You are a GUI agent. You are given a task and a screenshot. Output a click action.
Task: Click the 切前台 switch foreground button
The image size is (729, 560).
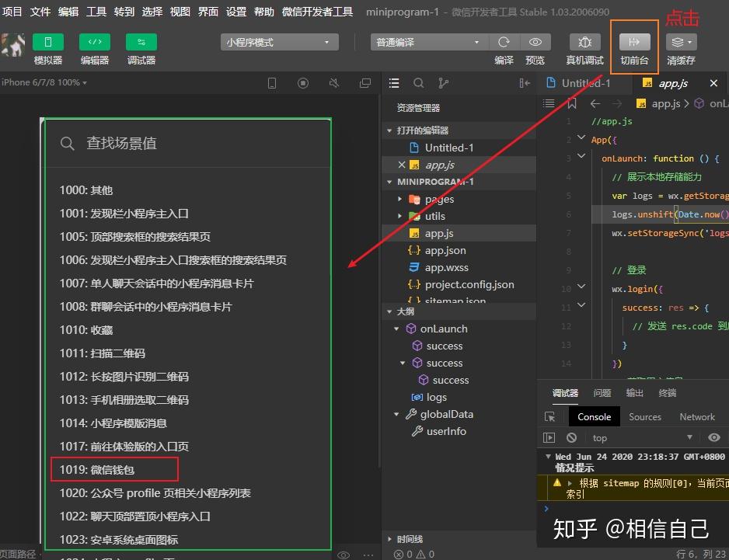[x=635, y=42]
